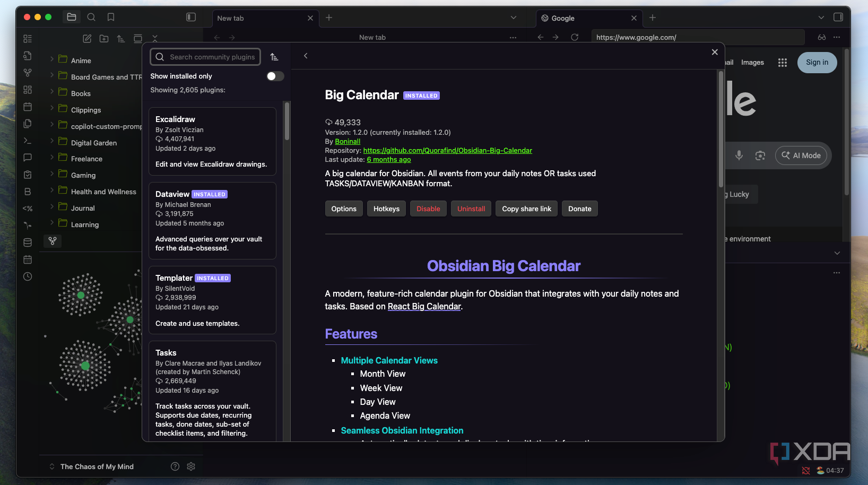Image resolution: width=868 pixels, height=485 pixels.
Task: Open the file explorer folder icon in the tab bar
Action: tap(72, 17)
